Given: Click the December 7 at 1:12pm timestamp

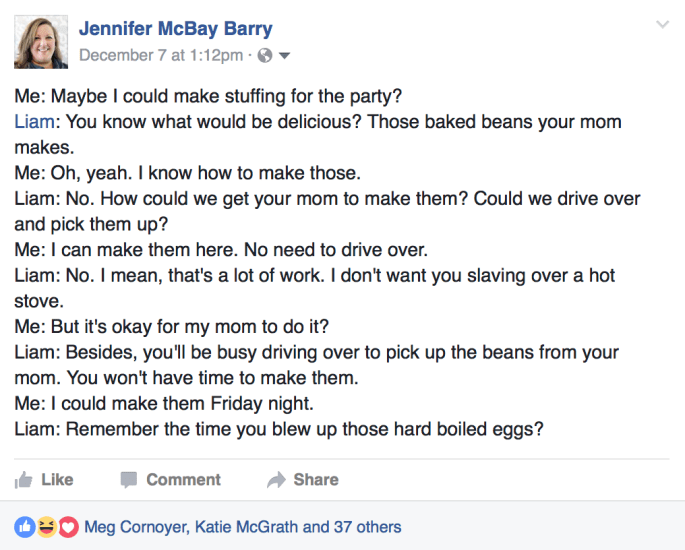Looking at the screenshot, I should [160, 56].
